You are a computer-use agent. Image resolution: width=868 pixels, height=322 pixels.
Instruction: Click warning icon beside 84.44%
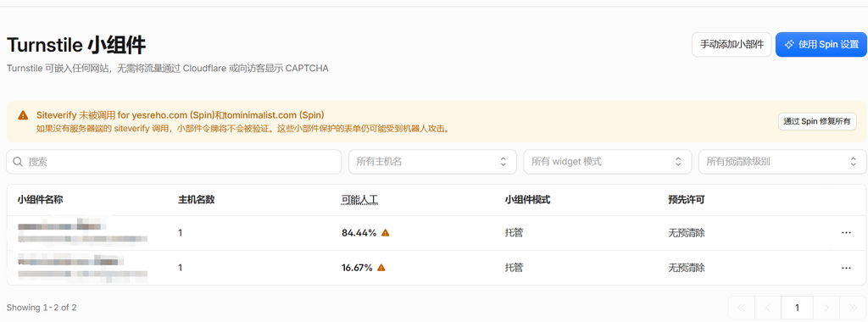click(386, 233)
